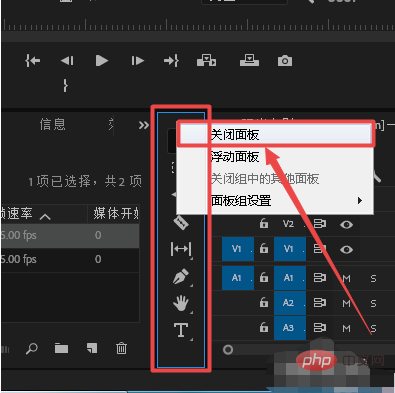Select the highlighted 5.00 fps row
Viewport: 395px width, 393px height.
pos(70,235)
